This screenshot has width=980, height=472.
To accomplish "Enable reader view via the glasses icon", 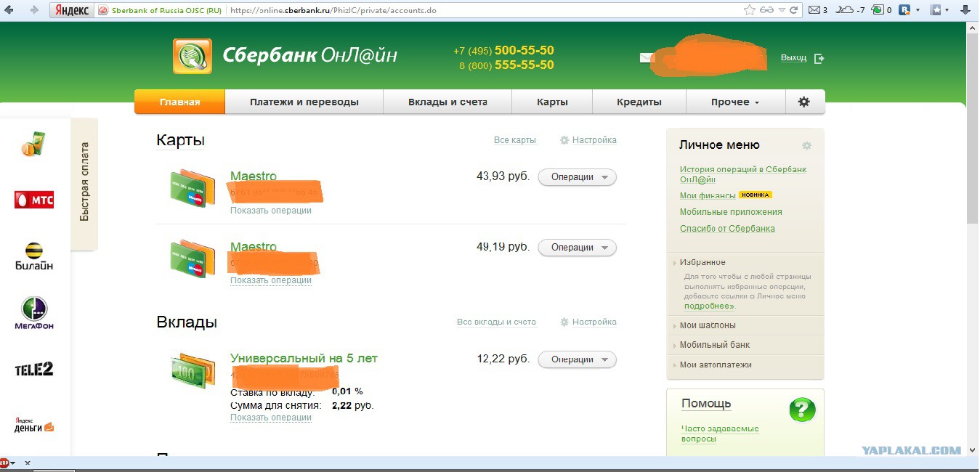I will click(x=767, y=10).
